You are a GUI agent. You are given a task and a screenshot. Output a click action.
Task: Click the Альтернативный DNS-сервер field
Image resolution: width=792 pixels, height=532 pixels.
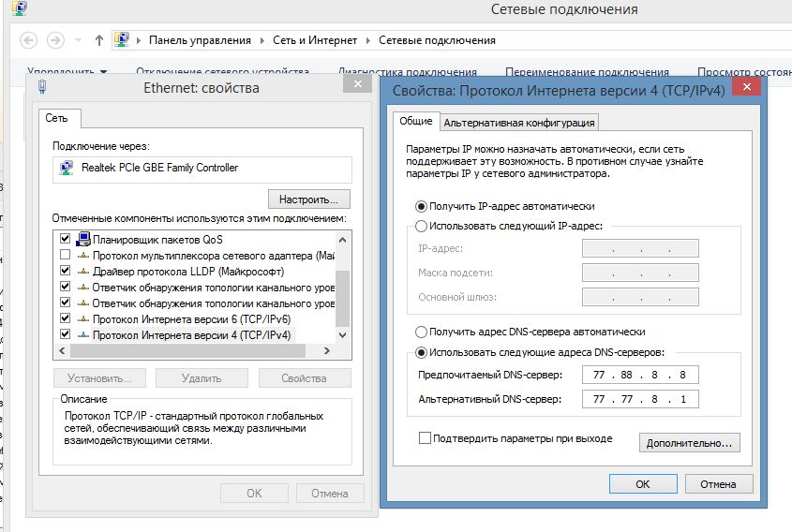click(x=640, y=399)
